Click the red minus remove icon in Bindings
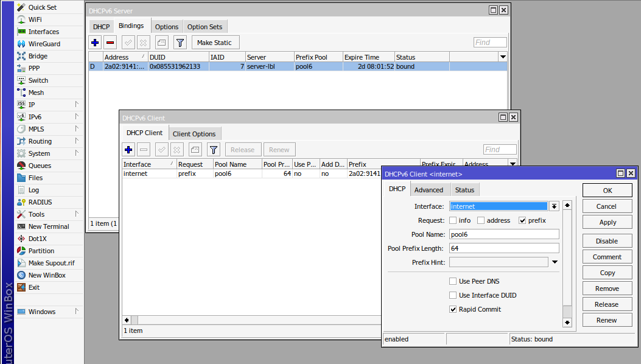The image size is (641, 364). pyautogui.click(x=110, y=43)
